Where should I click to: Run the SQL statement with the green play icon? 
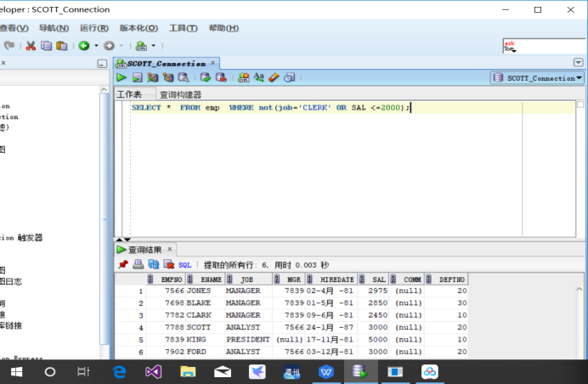click(122, 77)
